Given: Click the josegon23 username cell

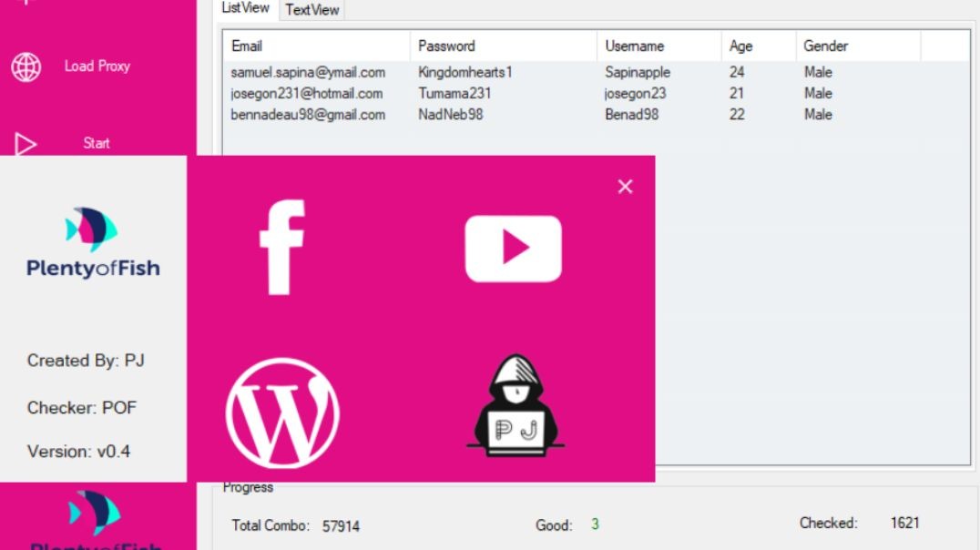Looking at the screenshot, I should coord(635,94).
